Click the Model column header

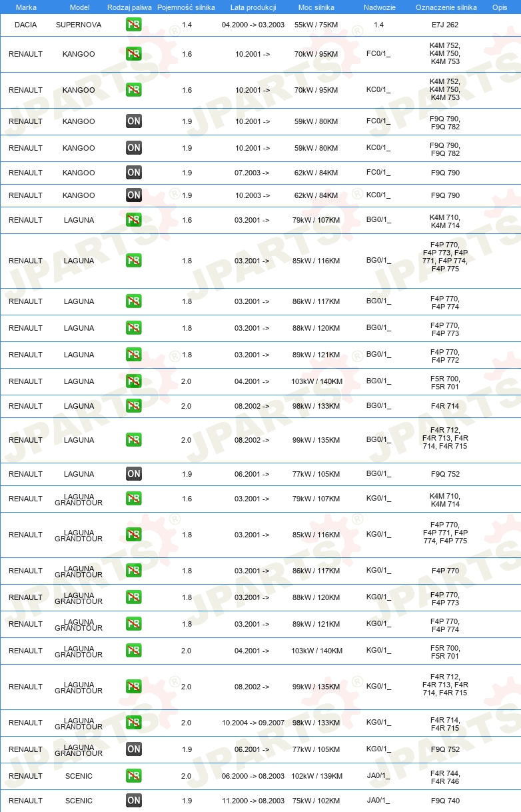click(79, 7)
